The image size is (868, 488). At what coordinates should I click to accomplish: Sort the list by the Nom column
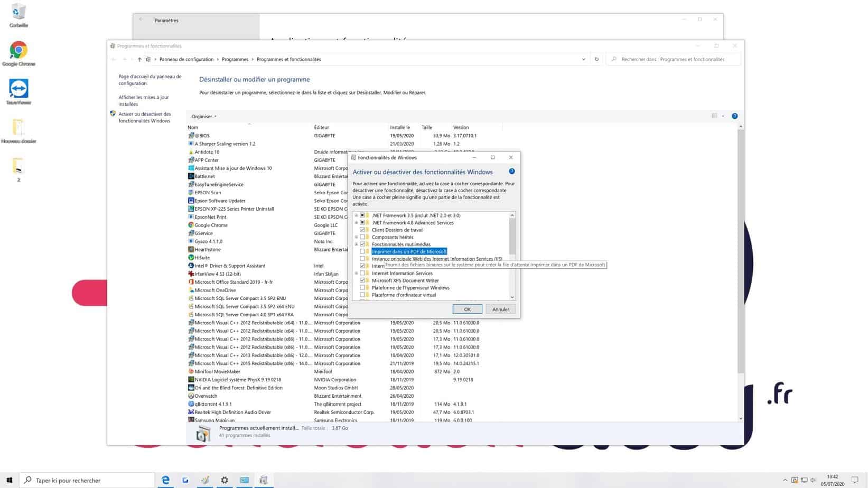pyautogui.click(x=193, y=127)
